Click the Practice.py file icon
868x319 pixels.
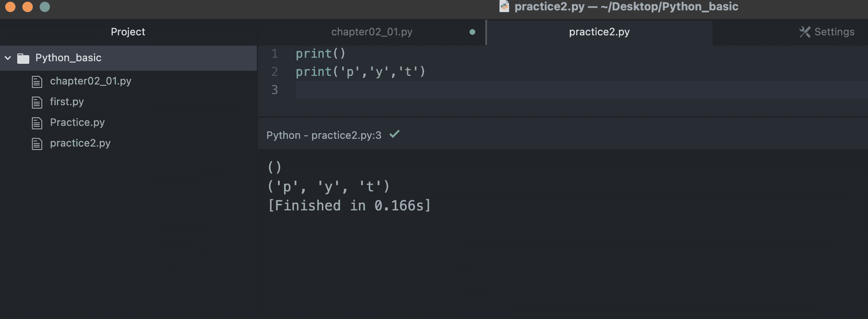coord(37,123)
